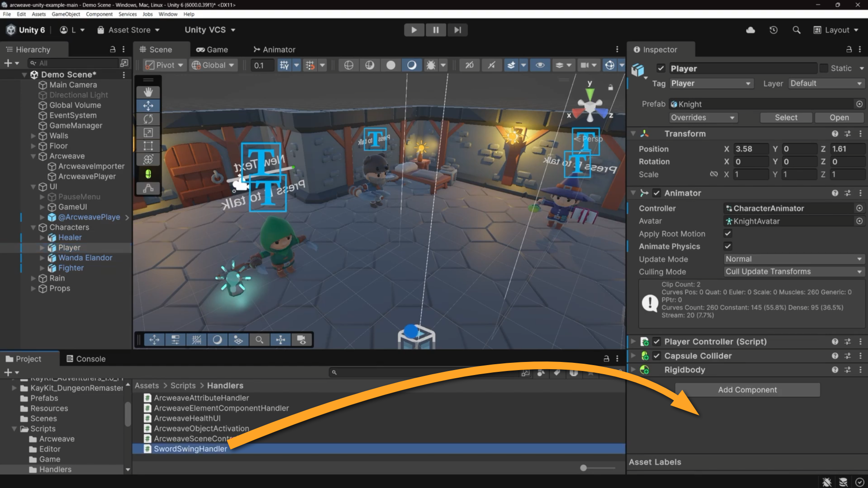Viewport: 868px width, 488px height.
Task: Open Transform component preset settings icon
Action: click(x=847, y=134)
